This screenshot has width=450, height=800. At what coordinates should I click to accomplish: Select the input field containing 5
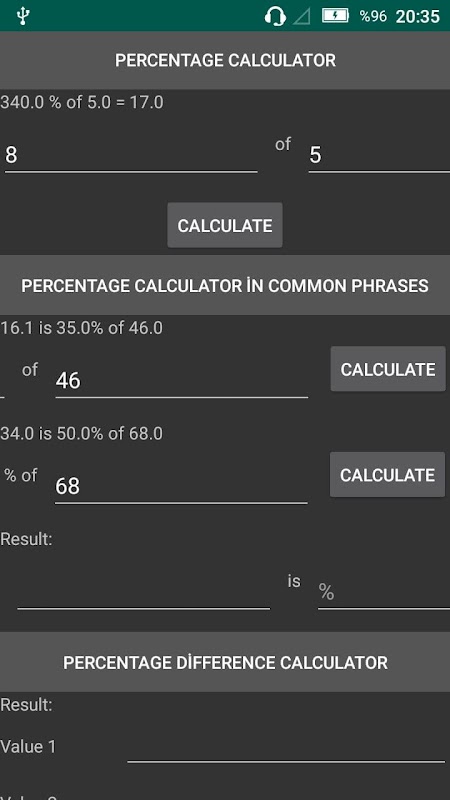pos(379,155)
